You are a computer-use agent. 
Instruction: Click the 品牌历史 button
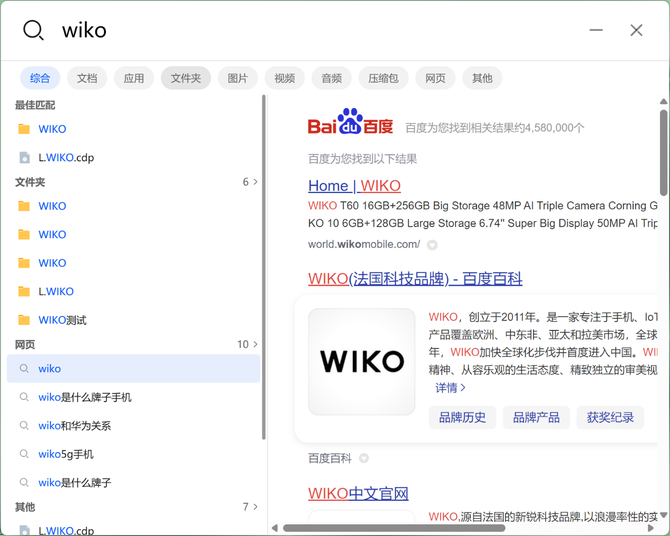[462, 417]
